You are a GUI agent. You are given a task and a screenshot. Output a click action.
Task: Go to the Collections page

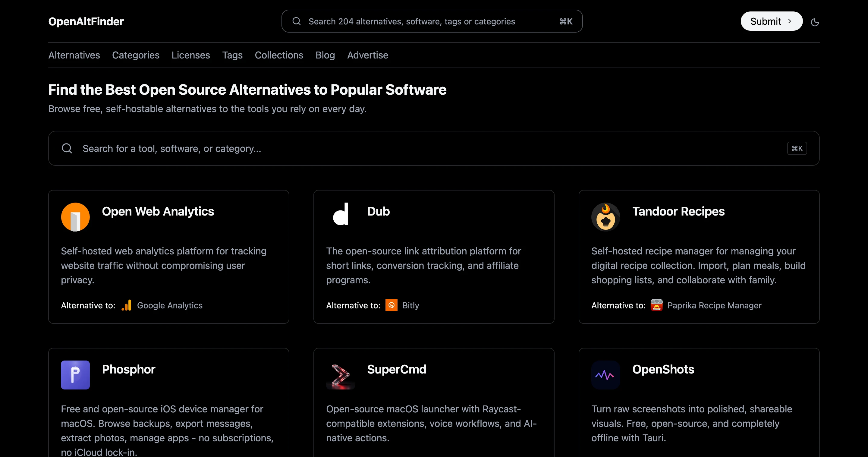coord(279,55)
